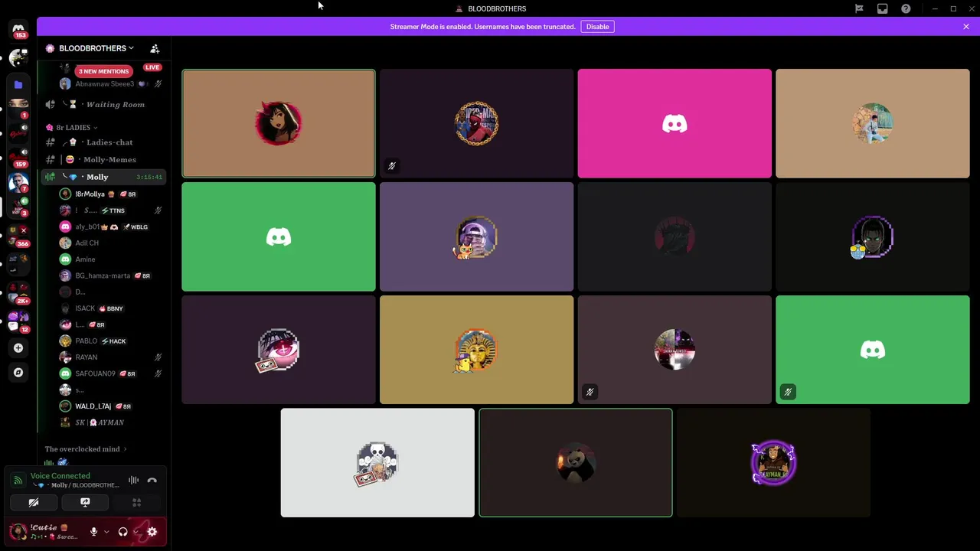Open the noise suppression waveform icon
980x551 pixels.
coord(133,481)
